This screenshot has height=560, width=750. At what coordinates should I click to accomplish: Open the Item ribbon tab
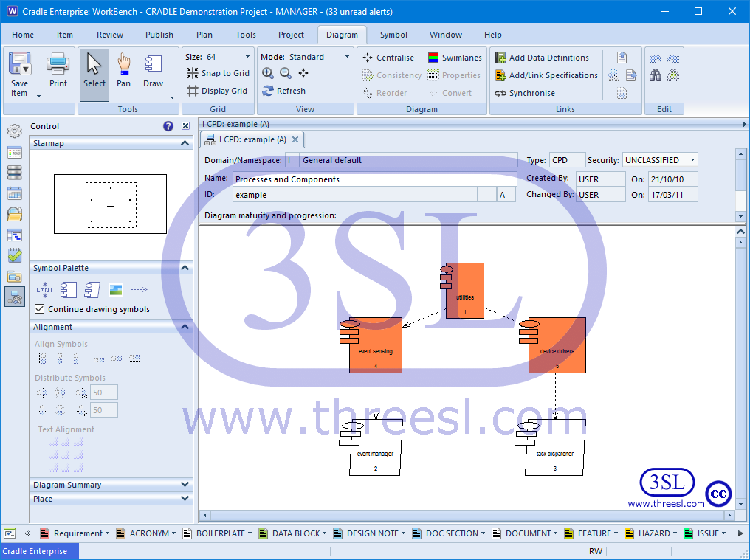64,35
